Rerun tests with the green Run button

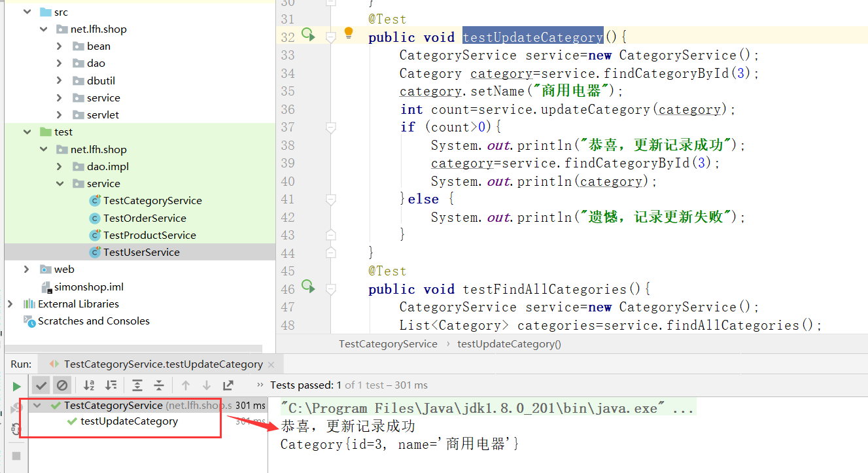pyautogui.click(x=16, y=386)
